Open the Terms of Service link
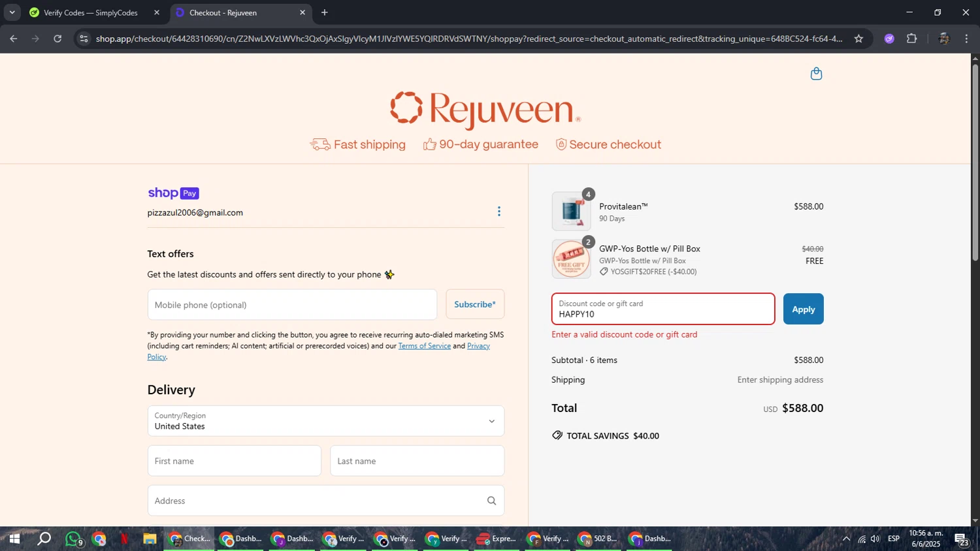 coord(425,346)
